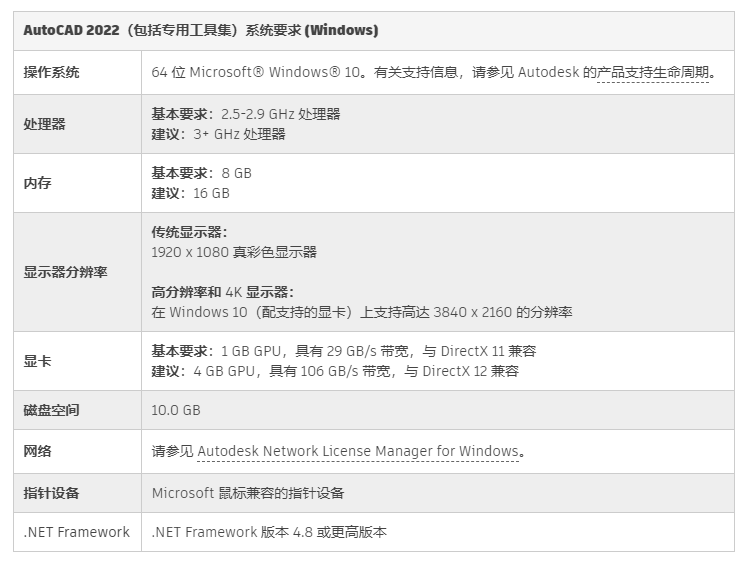The height and width of the screenshot is (562, 746).
Task: Click the '64 位 Microsoft® Windows® 10' text
Action: (x=255, y=72)
